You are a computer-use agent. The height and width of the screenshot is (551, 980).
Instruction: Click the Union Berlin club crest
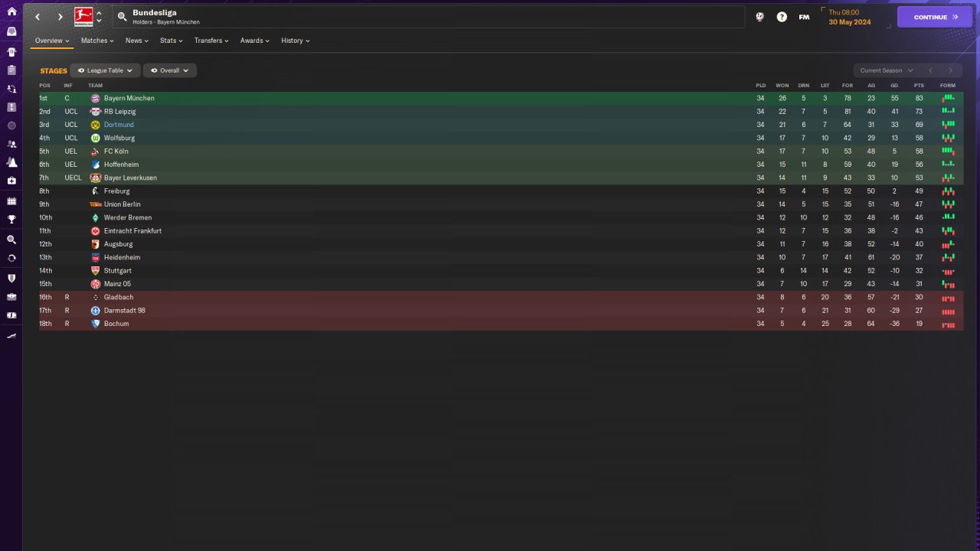[95, 204]
